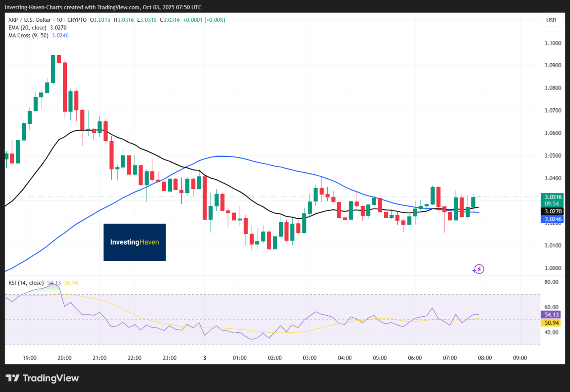This screenshot has width=570, height=392.
Task: Click the yellow 50.94 RSI average tag
Action: tap(551, 322)
